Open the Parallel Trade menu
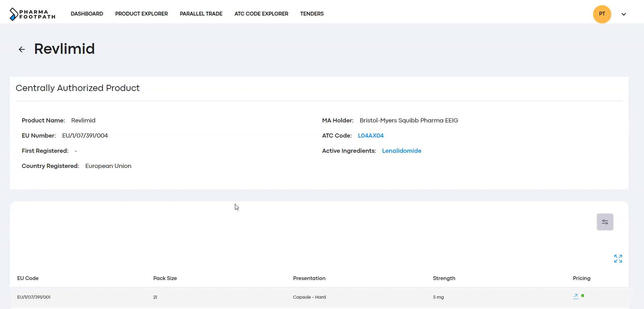The image size is (644, 309). [x=201, y=14]
